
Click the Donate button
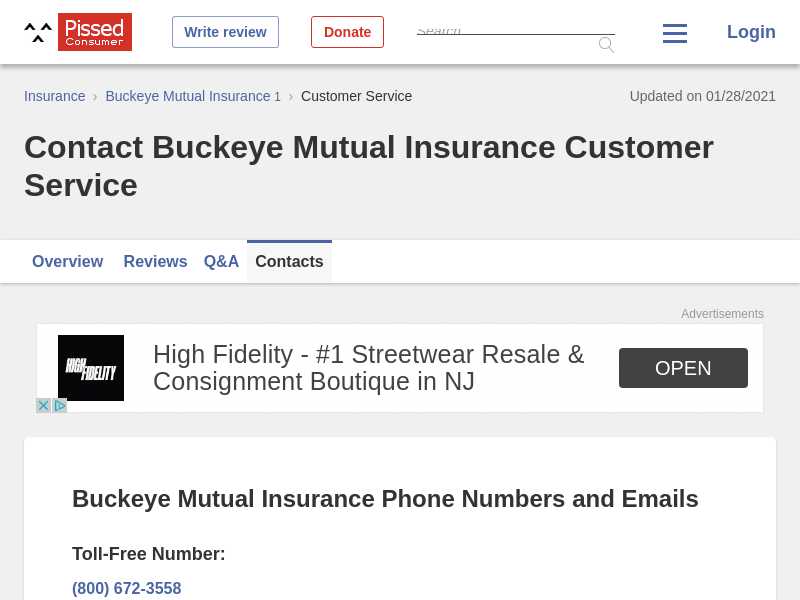coord(347,31)
